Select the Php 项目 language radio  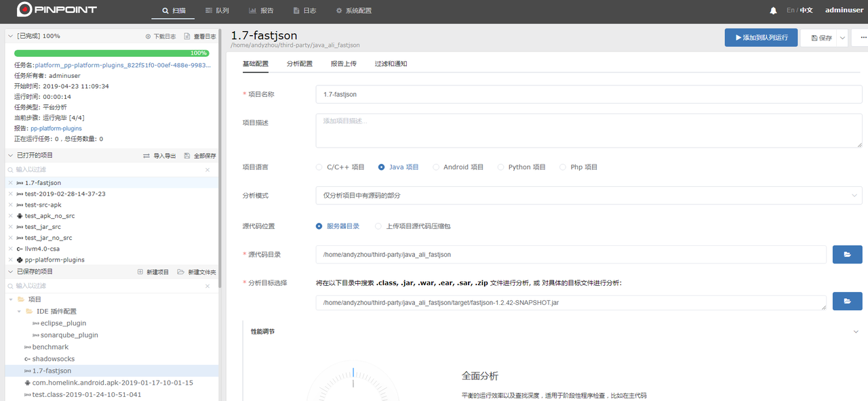[x=563, y=167]
